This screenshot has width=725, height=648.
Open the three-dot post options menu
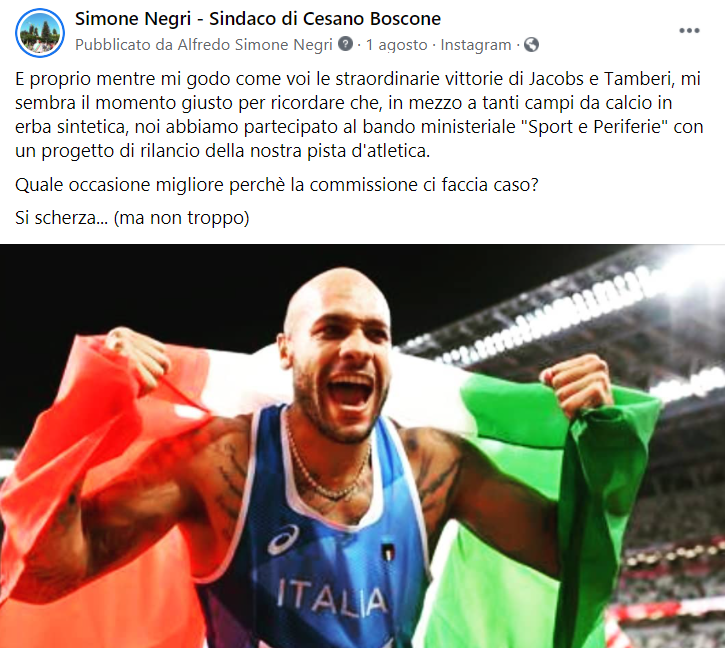pyautogui.click(x=689, y=31)
